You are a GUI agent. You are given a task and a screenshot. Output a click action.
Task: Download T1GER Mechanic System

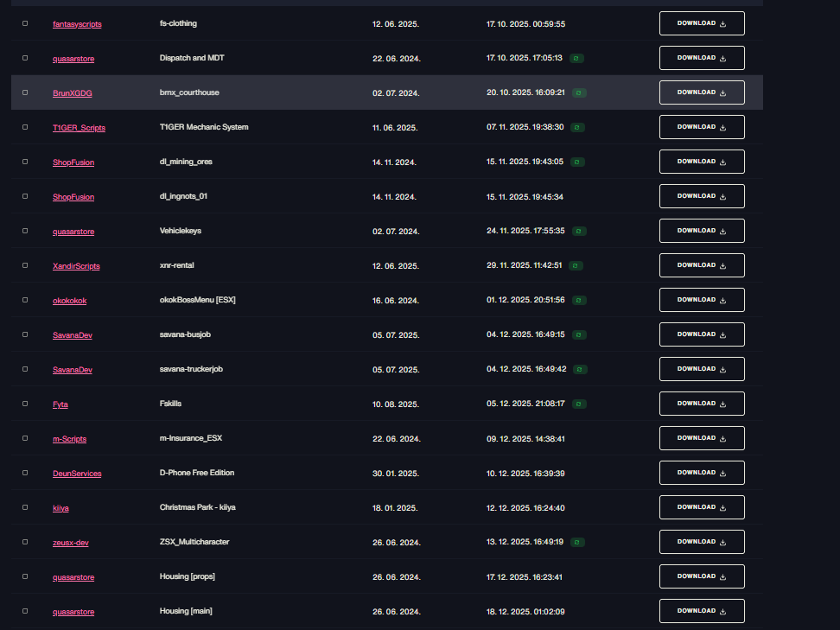tap(702, 127)
